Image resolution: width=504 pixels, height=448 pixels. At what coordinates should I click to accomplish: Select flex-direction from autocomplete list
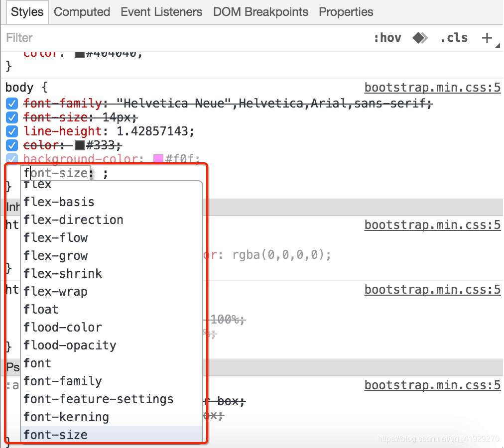pos(112,220)
